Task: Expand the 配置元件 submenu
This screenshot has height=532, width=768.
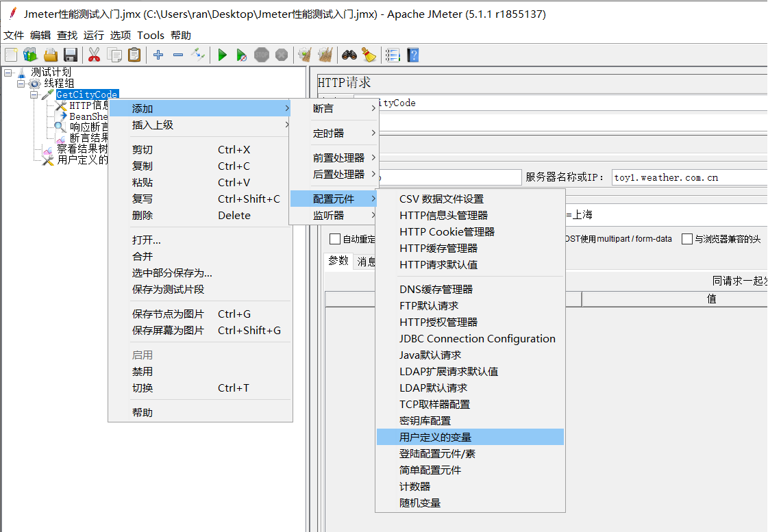Action: coord(334,199)
